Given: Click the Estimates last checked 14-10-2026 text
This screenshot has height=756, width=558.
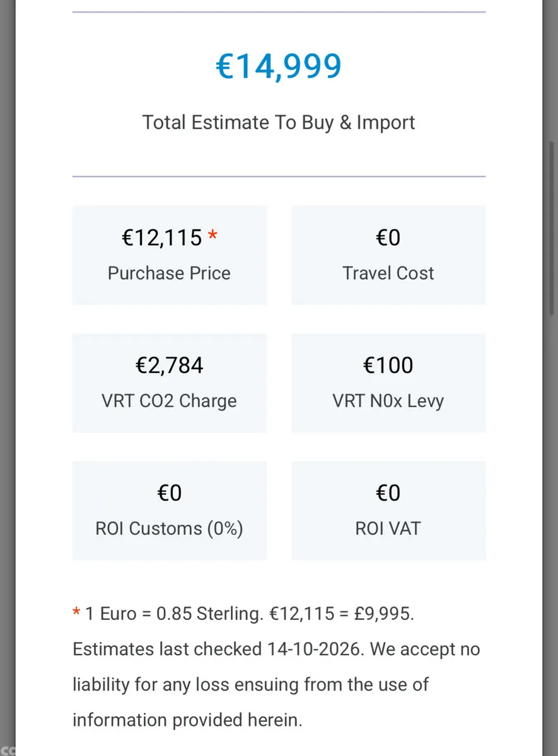Looking at the screenshot, I should [218, 649].
